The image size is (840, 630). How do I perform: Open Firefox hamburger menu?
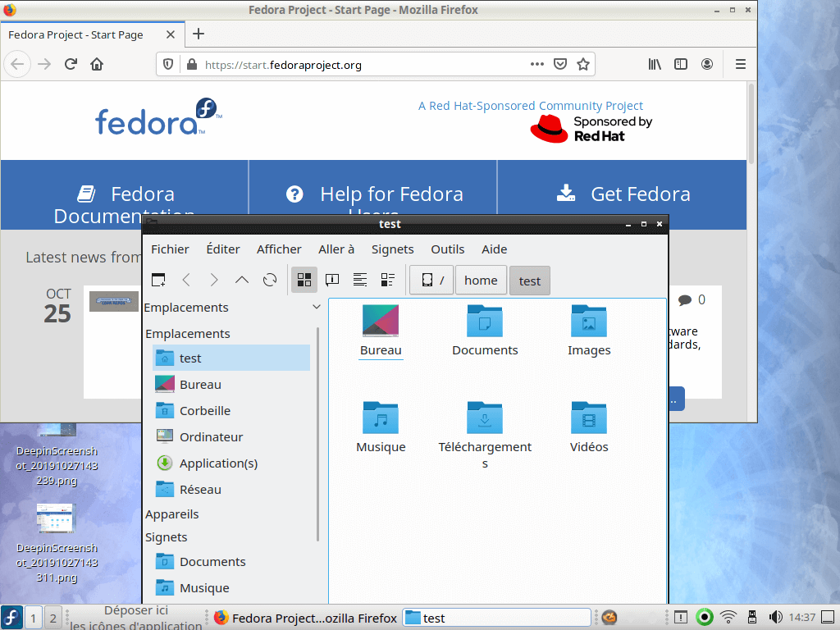741,64
